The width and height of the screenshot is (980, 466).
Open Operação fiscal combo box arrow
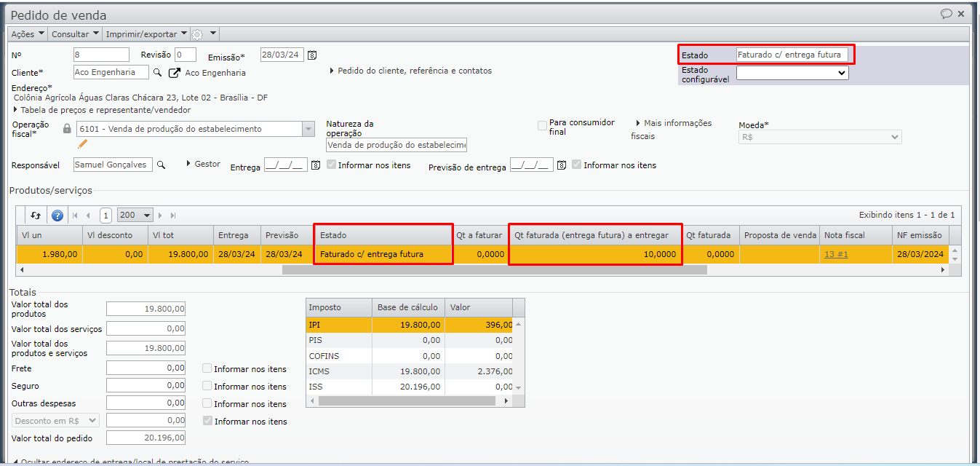pos(307,129)
